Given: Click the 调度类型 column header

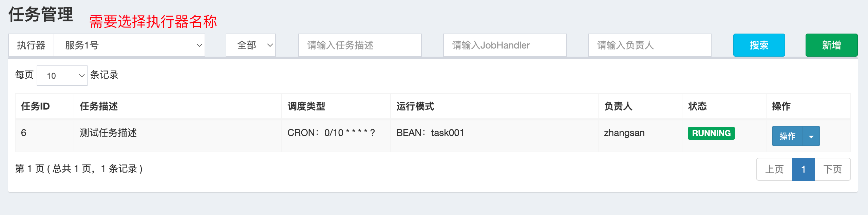Looking at the screenshot, I should tap(306, 106).
